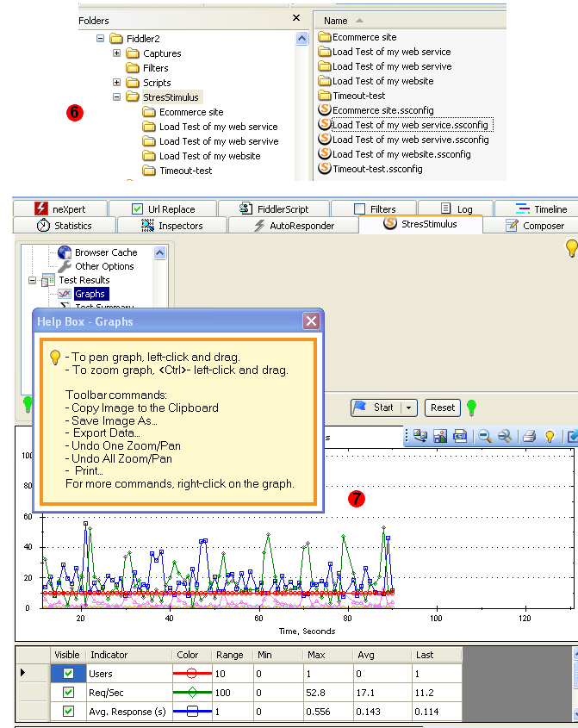Click Save Image As toolbar icon
Image resolution: width=578 pixels, height=728 pixels.
(x=440, y=436)
